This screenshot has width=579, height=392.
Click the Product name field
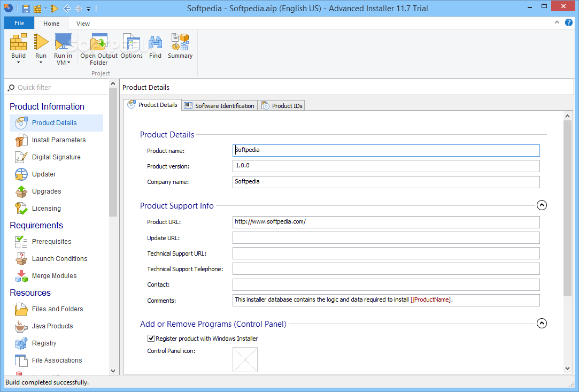point(386,150)
